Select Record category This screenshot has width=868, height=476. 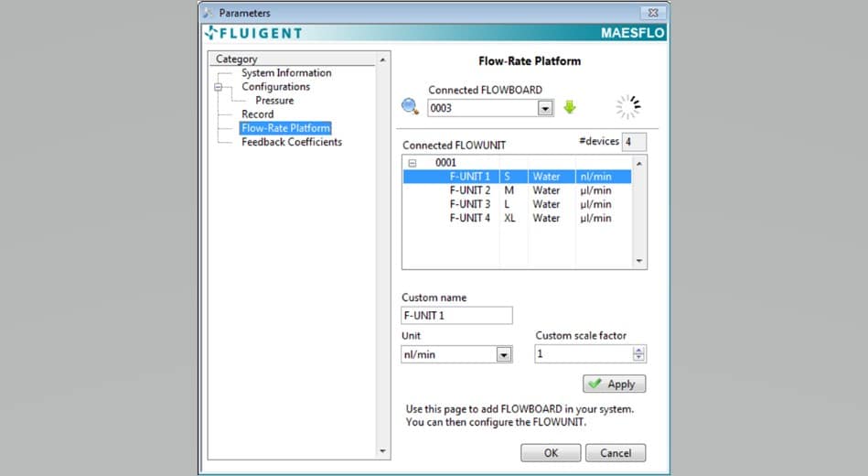257,114
